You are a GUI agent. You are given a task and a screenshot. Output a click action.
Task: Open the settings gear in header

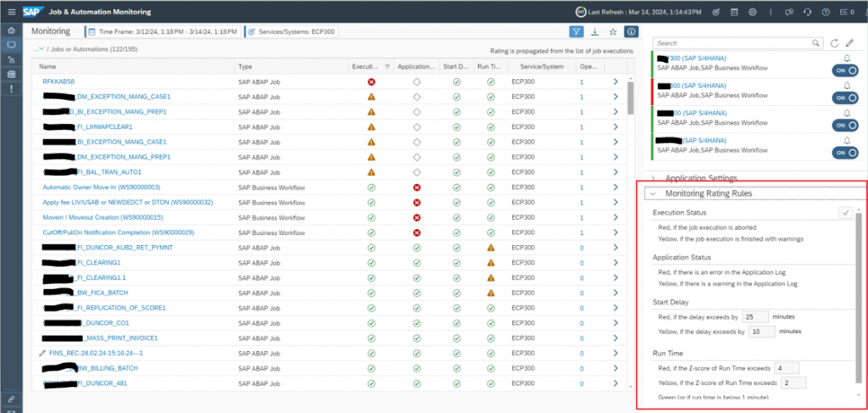coord(753,12)
